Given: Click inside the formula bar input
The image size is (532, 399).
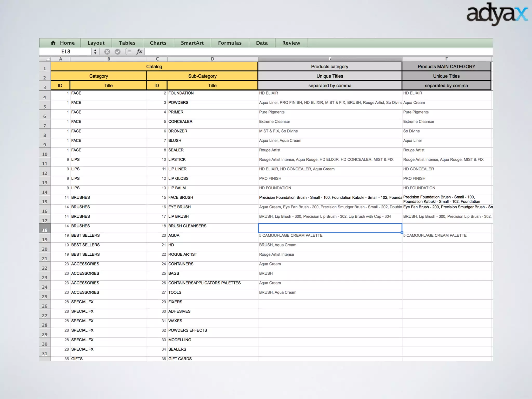Looking at the screenshot, I should coord(312,52).
